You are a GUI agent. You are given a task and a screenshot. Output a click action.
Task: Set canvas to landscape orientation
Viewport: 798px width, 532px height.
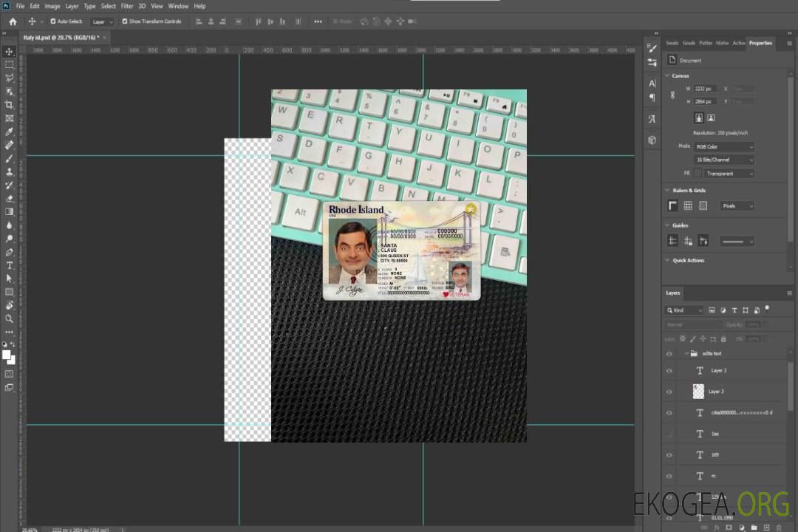pyautogui.click(x=712, y=118)
